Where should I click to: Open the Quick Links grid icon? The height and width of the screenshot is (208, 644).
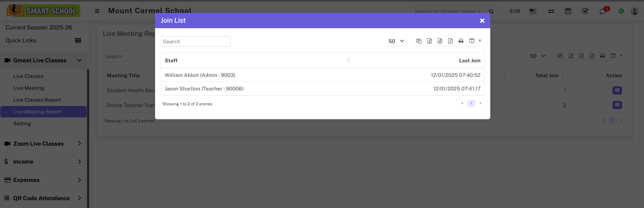pos(78,40)
